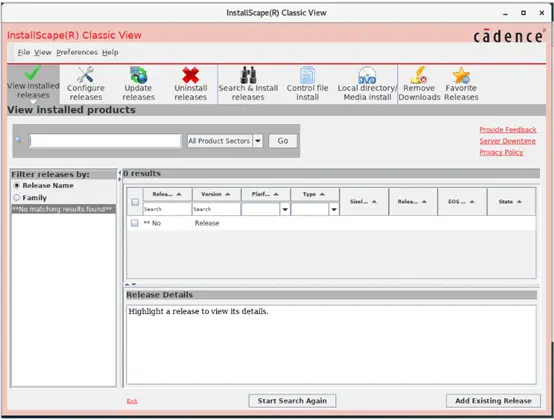Minimize the InstallScape window
Viewport: 554px width, 420px height.
click(x=505, y=13)
